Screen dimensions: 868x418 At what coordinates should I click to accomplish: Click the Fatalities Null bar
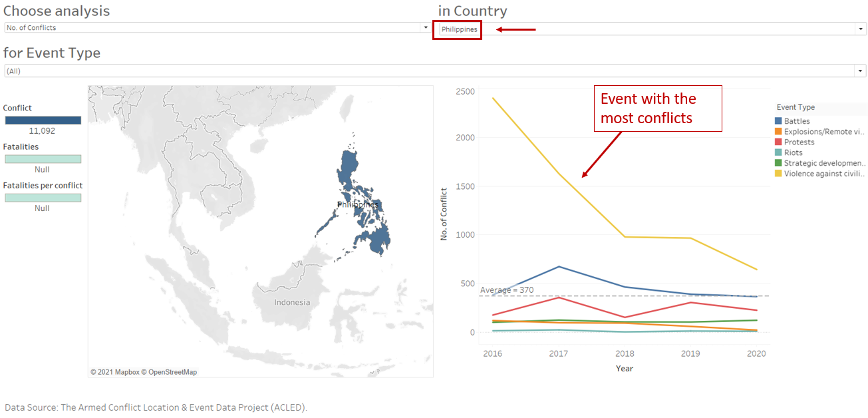coord(43,159)
